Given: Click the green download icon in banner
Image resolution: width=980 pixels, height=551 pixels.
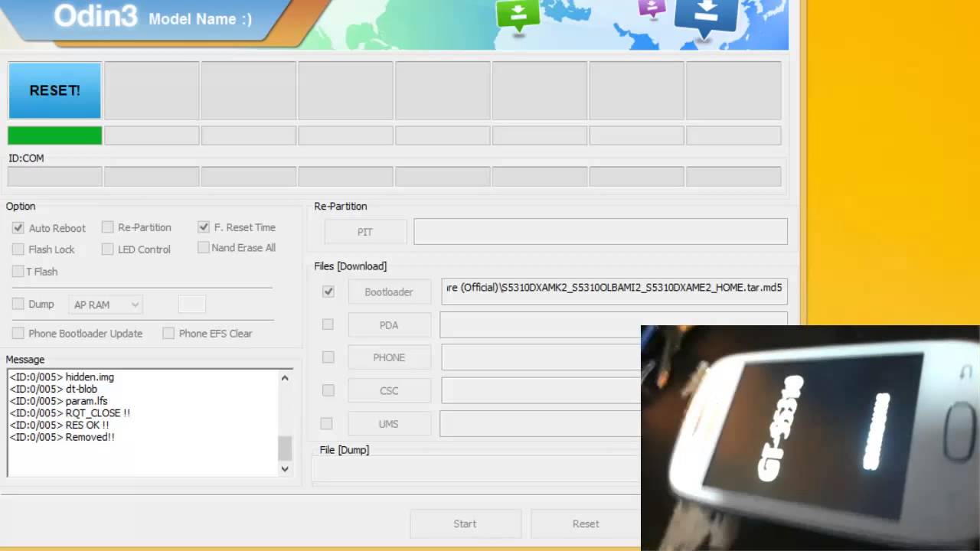Looking at the screenshot, I should (518, 15).
